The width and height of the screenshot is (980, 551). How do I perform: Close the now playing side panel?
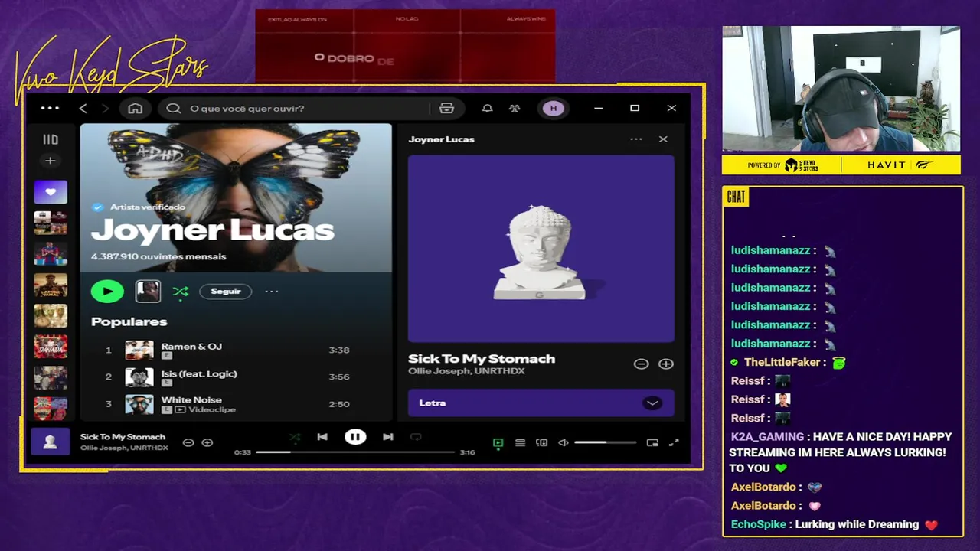point(663,139)
